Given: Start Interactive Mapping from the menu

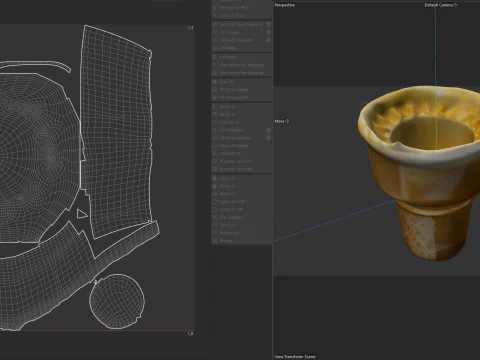Looking at the screenshot, I should pyautogui.click(x=241, y=65).
